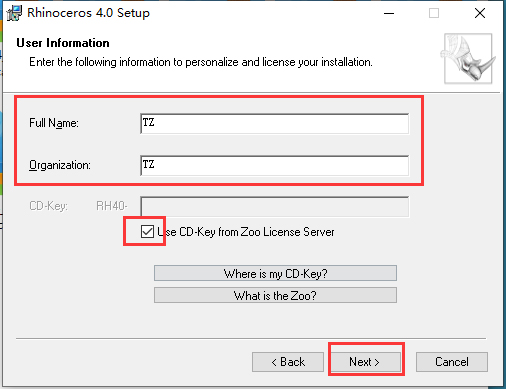The width and height of the screenshot is (506, 389).
Task: Click the greyed-out maximize window button
Action: click(434, 13)
